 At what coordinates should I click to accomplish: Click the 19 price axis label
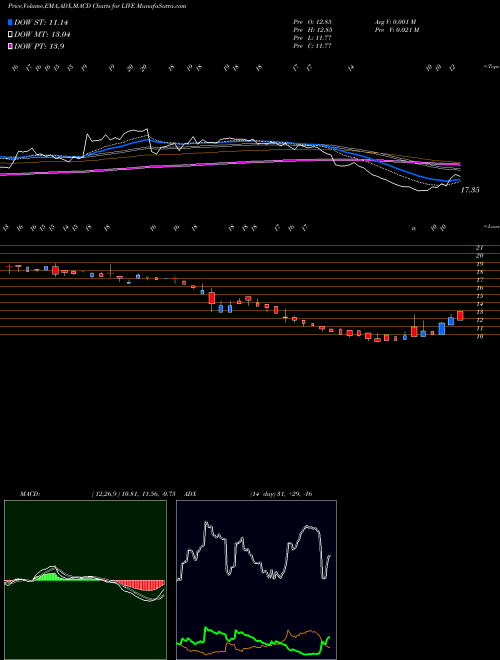(479, 264)
